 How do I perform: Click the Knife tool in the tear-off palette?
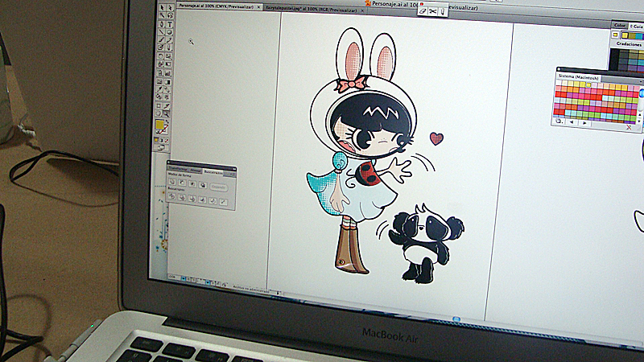tap(442, 11)
